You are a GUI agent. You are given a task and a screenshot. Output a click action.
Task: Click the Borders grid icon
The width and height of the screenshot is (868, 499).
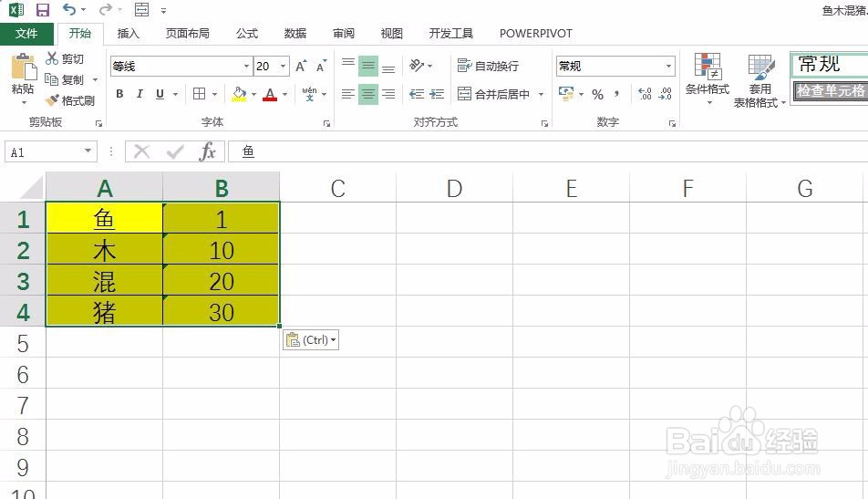(200, 94)
